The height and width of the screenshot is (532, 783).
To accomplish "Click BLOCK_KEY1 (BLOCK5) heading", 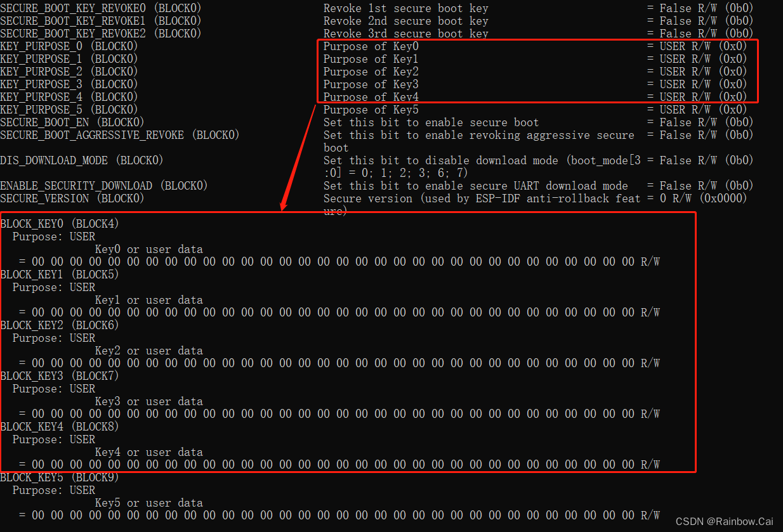I will tap(60, 275).
